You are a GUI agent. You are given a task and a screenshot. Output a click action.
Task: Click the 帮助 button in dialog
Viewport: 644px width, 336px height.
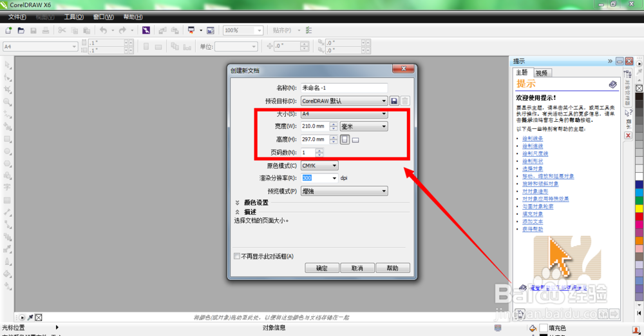393,268
